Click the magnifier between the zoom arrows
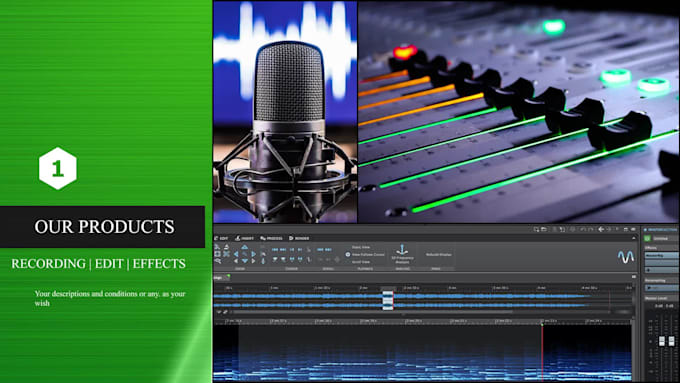This screenshot has width=680, height=383. pyautogui.click(x=245, y=254)
